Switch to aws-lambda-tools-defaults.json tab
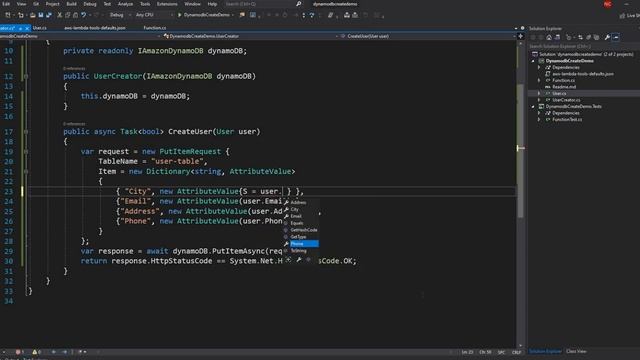The width and height of the screenshot is (640, 360). tap(95, 28)
